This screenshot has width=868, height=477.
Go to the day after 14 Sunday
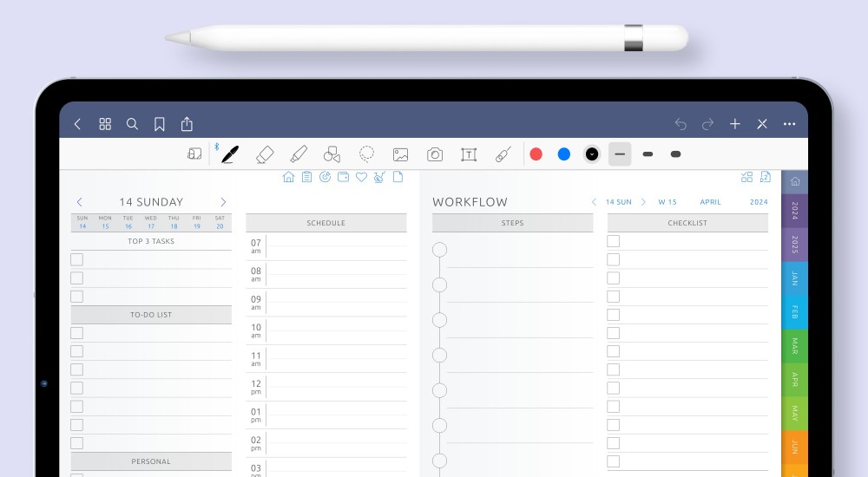pos(223,202)
